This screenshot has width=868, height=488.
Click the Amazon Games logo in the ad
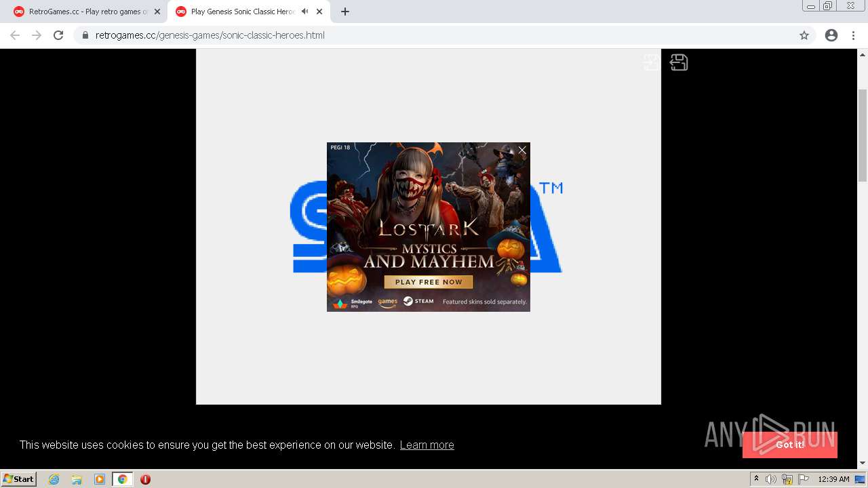click(387, 302)
